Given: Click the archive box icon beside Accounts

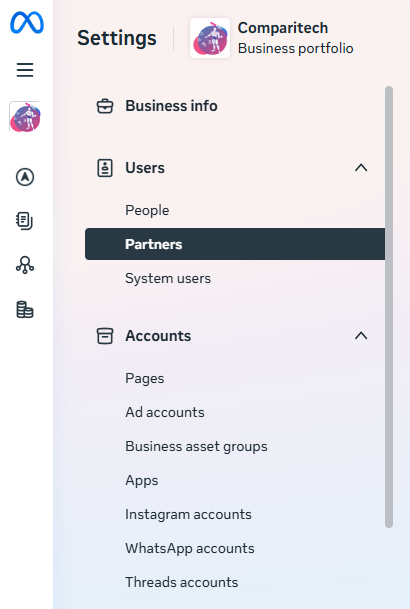Looking at the screenshot, I should [105, 336].
